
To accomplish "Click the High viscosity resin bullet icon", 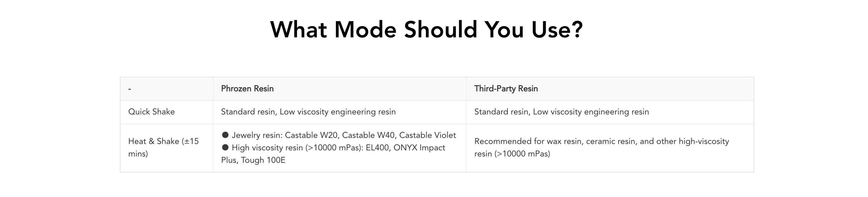I will pos(225,147).
